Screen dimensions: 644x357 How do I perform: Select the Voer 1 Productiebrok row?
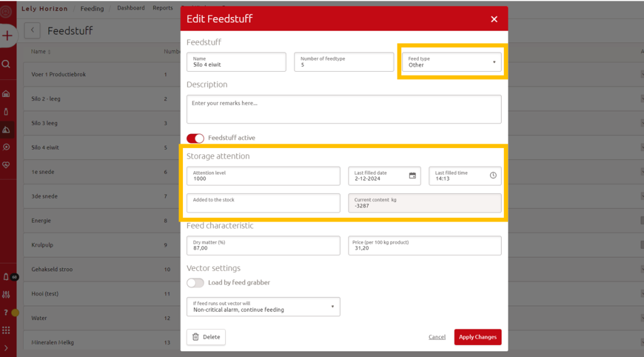pyautogui.click(x=102, y=74)
